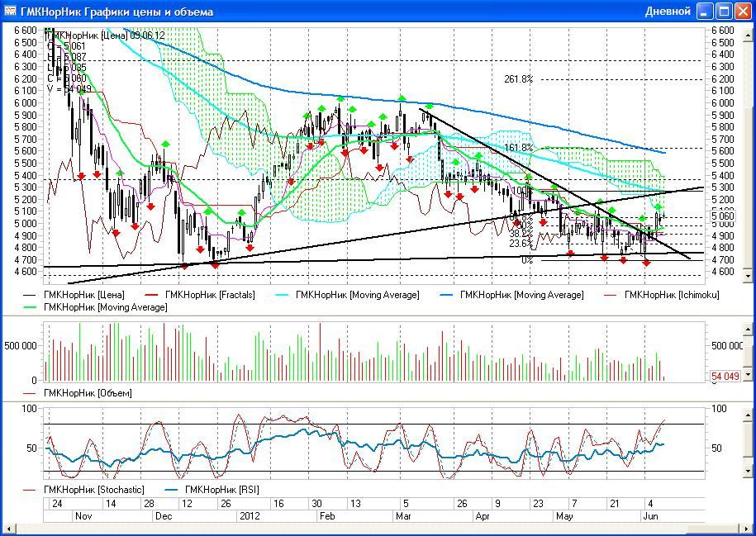Select the 'ГМКНорНик [Ichimoku]' legend entry
Viewport: 756px width, 536px height.
click(662, 295)
